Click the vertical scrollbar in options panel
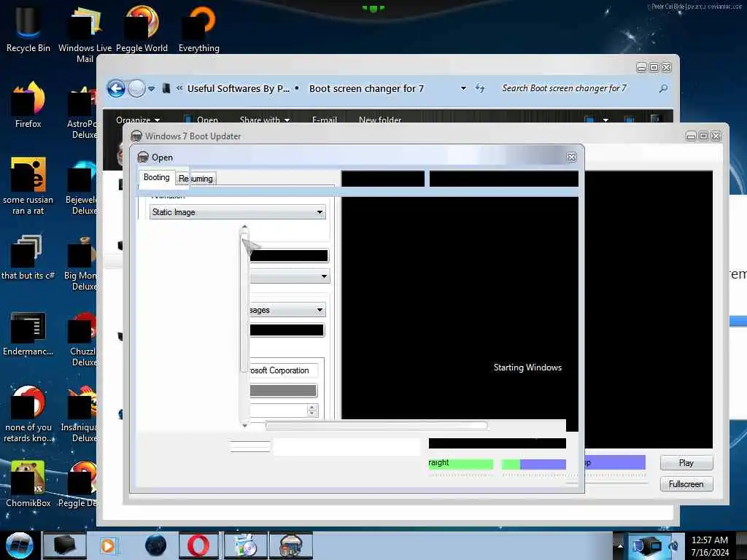The height and width of the screenshot is (560, 747). click(x=244, y=326)
